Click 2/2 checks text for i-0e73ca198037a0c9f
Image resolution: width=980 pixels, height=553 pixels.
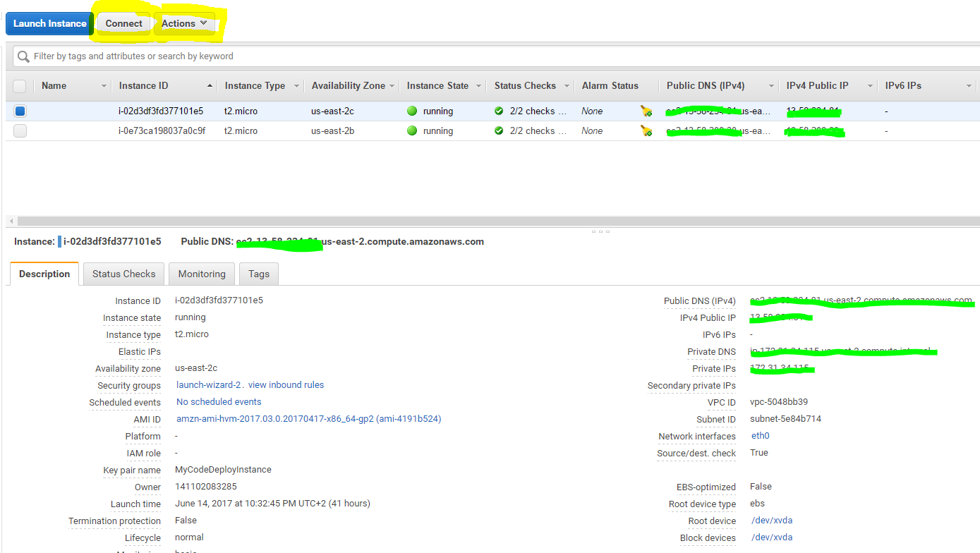point(538,130)
